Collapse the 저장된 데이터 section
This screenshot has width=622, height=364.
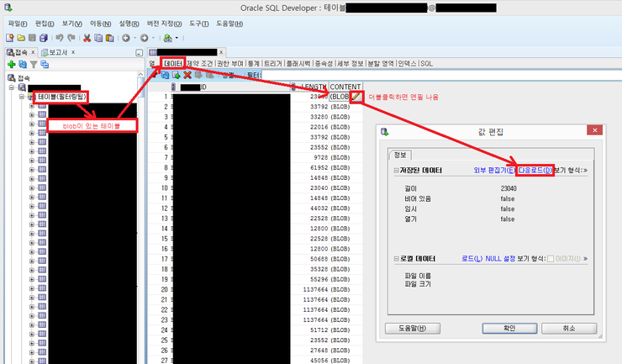pos(396,171)
